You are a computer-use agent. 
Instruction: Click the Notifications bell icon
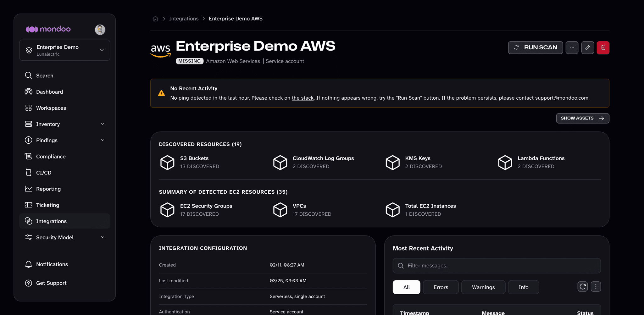click(x=28, y=264)
